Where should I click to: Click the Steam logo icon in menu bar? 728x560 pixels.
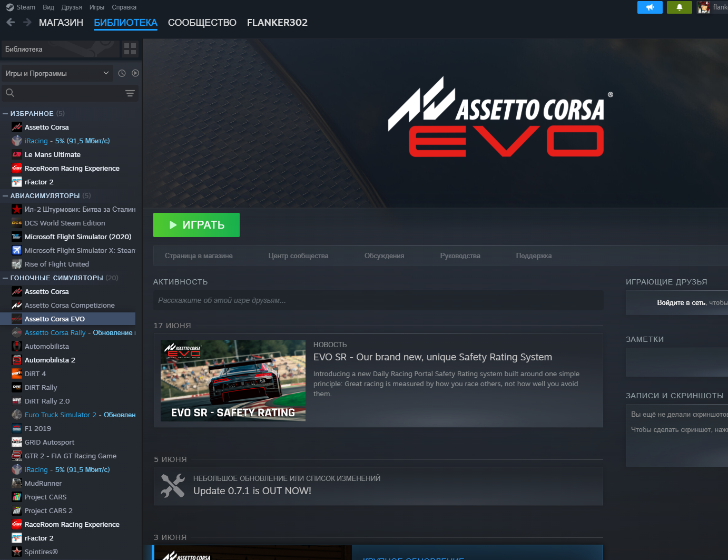coord(9,7)
